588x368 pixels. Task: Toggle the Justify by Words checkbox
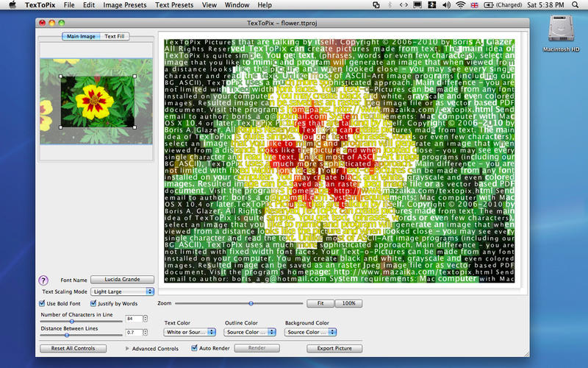click(x=94, y=303)
